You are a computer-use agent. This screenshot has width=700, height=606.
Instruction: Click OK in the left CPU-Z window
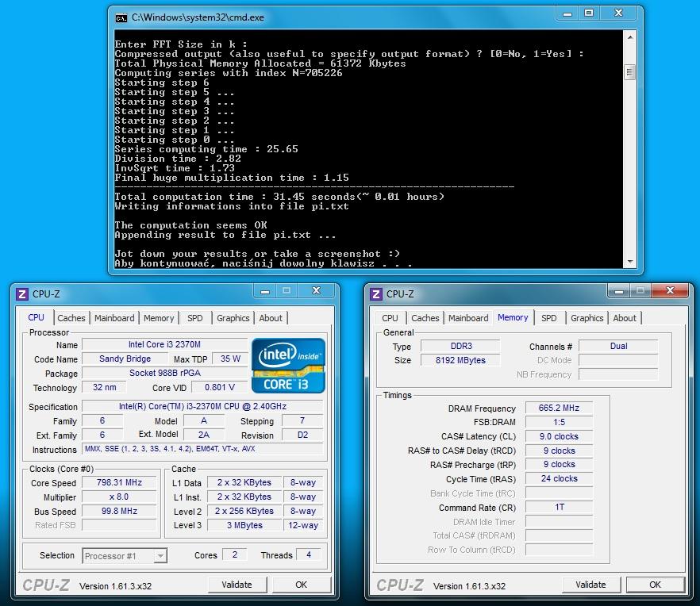coord(302,585)
